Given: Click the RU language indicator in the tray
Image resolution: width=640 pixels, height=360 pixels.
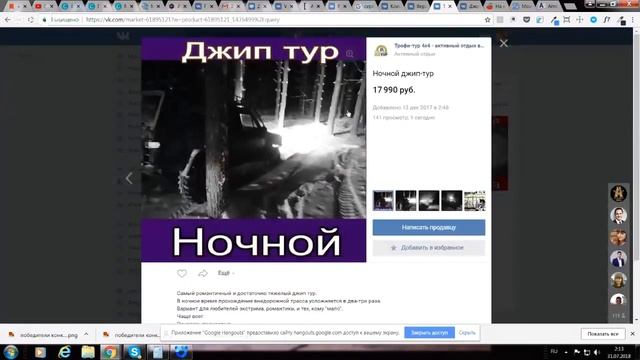Looking at the screenshot, I should (x=554, y=351).
